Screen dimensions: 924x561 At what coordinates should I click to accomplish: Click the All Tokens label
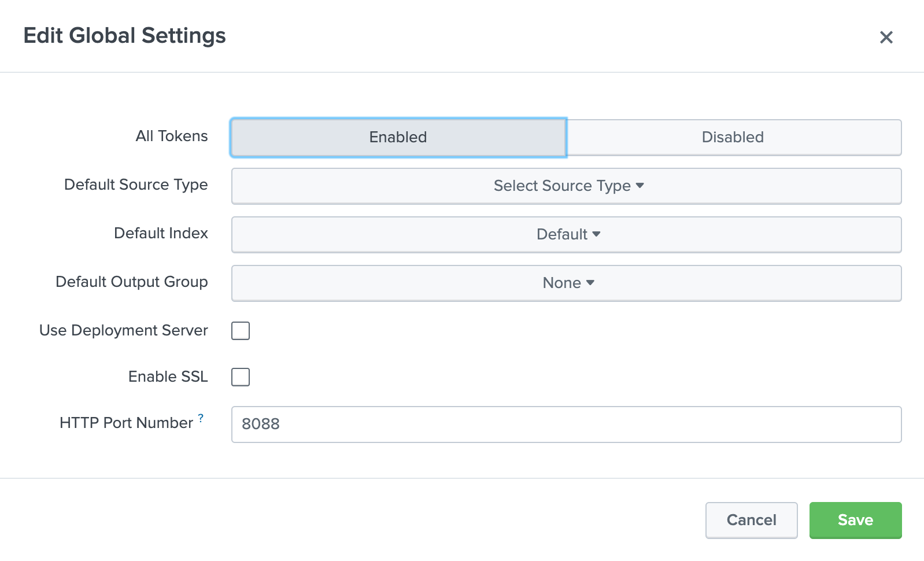[172, 136]
